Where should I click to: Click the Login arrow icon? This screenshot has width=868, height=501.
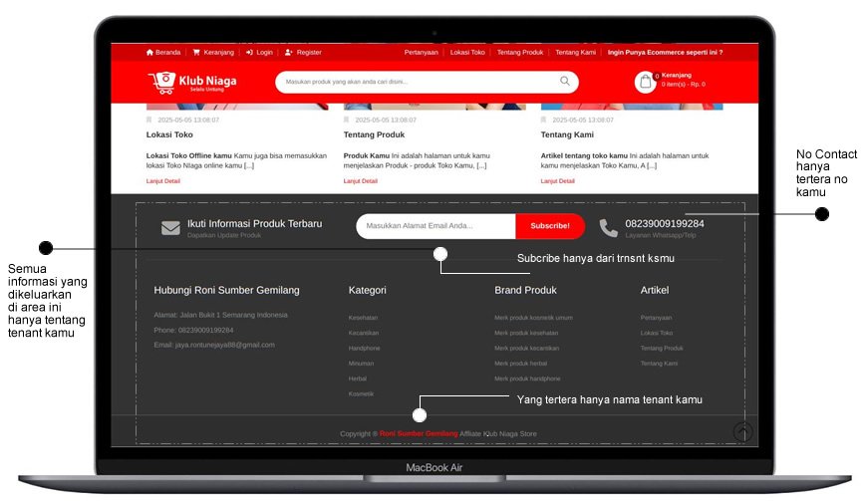(249, 52)
